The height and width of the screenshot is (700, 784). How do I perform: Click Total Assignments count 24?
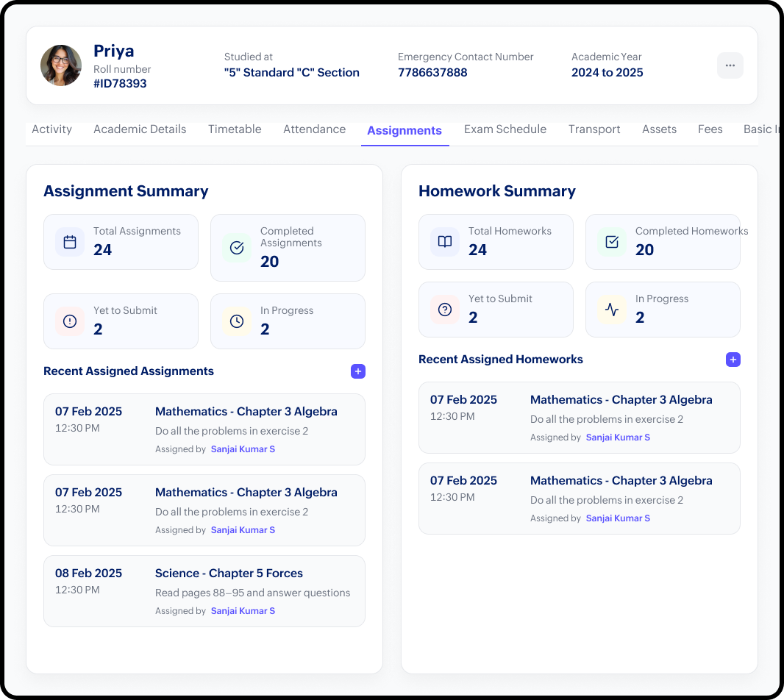point(102,249)
